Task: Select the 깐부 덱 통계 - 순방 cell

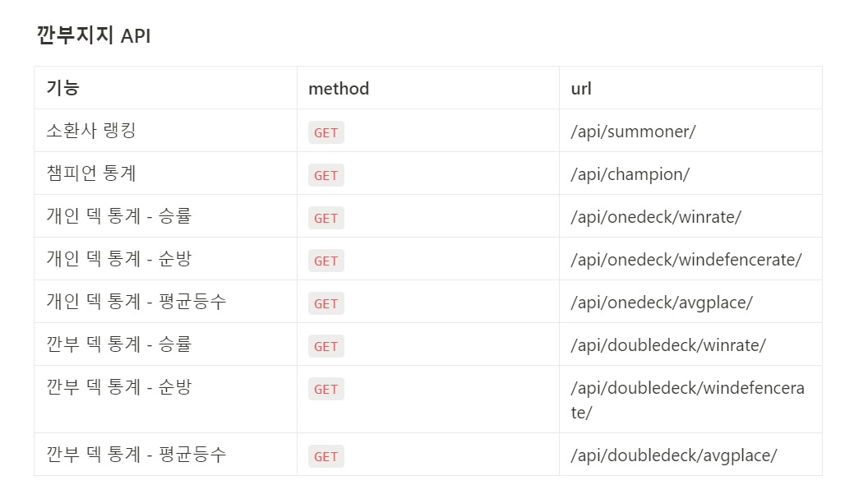Action: pos(119,387)
